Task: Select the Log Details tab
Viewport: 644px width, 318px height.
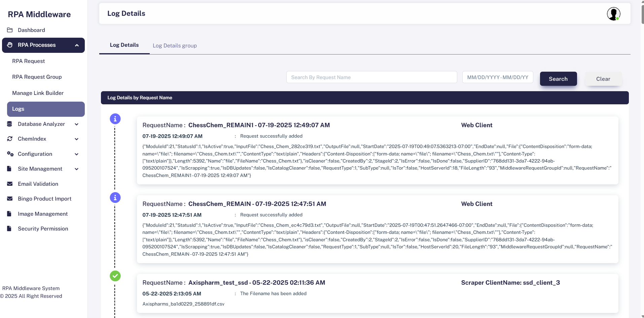Action: pos(124,45)
